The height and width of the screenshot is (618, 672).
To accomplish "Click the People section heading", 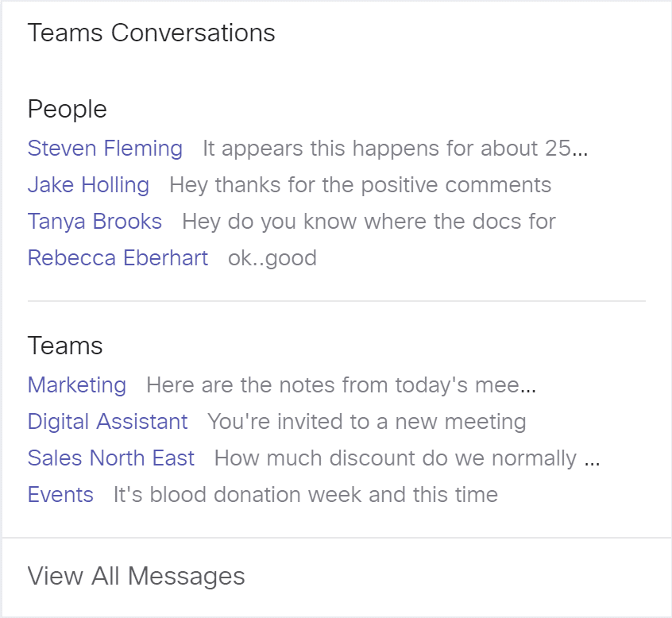I will (x=68, y=109).
